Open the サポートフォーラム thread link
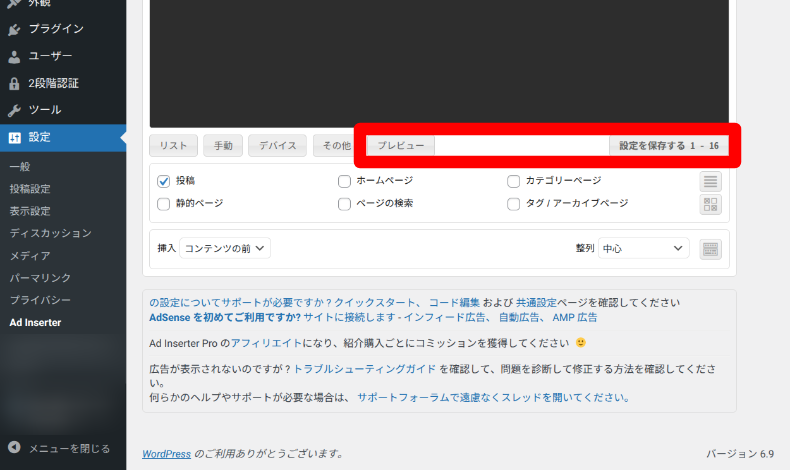This screenshot has width=790, height=470. pyautogui.click(x=493, y=397)
